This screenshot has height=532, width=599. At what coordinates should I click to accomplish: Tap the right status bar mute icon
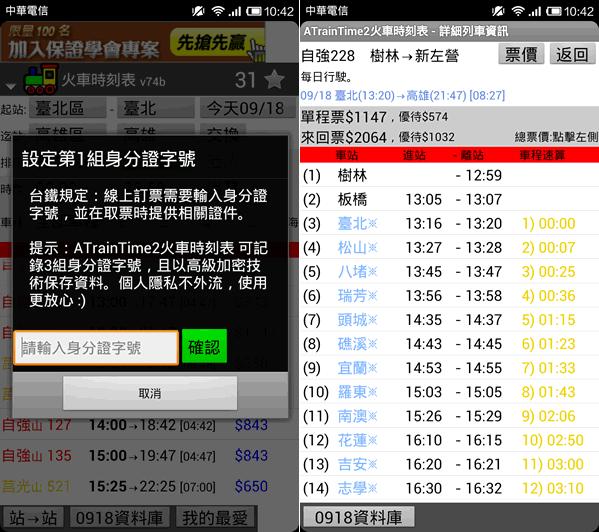point(498,11)
